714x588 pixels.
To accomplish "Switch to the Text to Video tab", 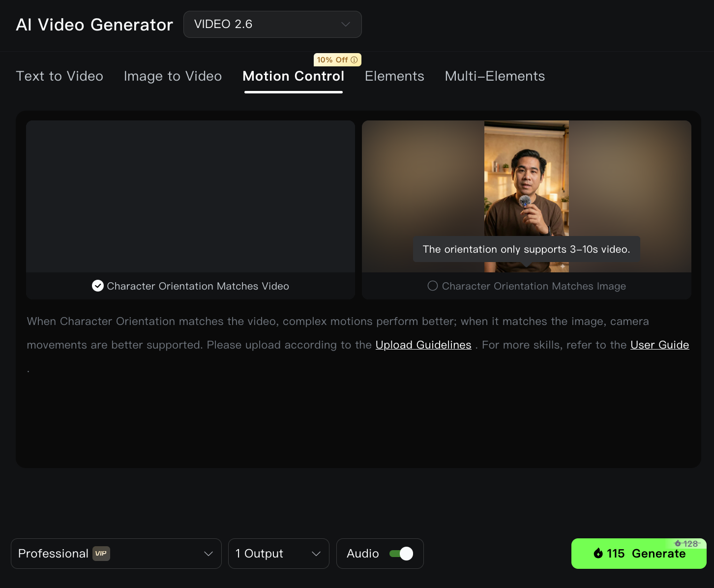I will coord(59,76).
